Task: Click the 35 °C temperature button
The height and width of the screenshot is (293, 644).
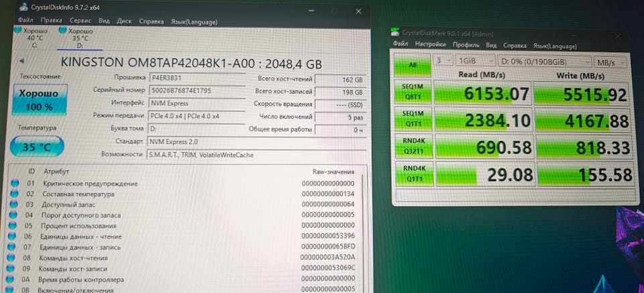Action: (x=37, y=147)
